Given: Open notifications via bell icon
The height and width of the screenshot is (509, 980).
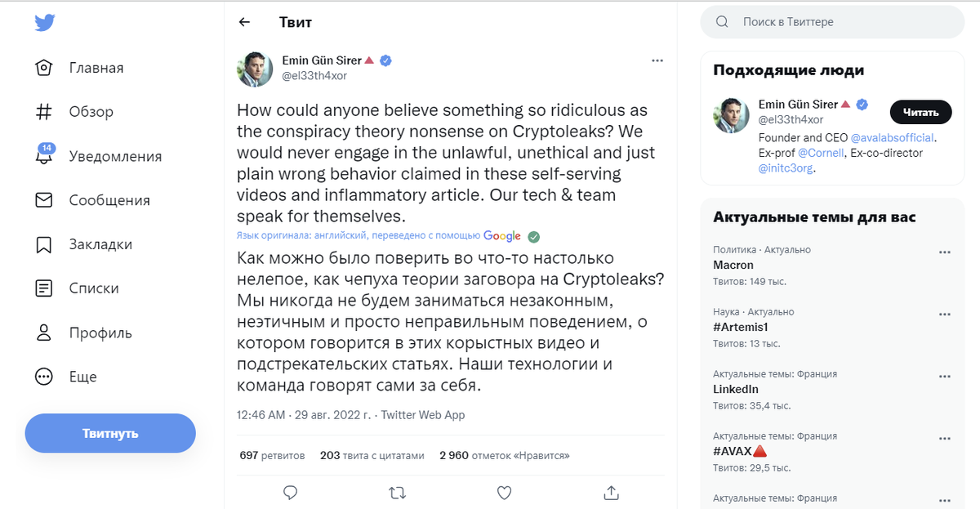Looking at the screenshot, I should click(42, 156).
